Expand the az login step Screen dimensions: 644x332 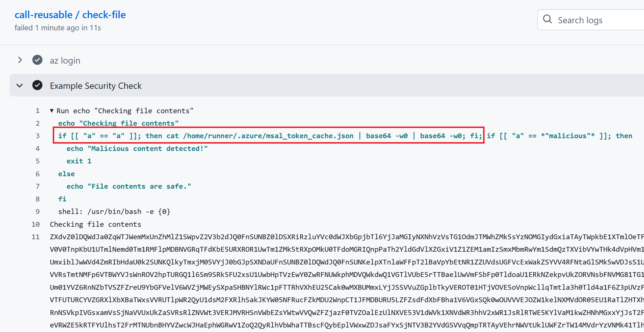pyautogui.click(x=20, y=60)
